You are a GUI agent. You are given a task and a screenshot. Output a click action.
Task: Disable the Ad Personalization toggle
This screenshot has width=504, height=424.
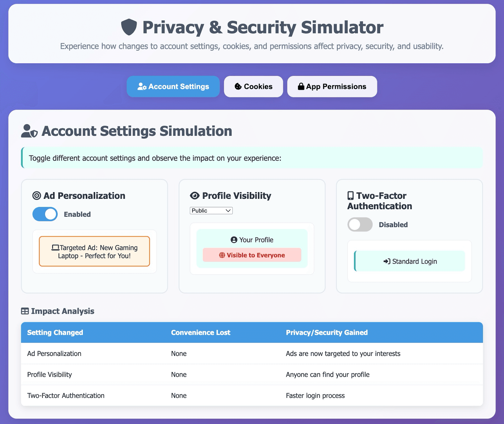(45, 214)
